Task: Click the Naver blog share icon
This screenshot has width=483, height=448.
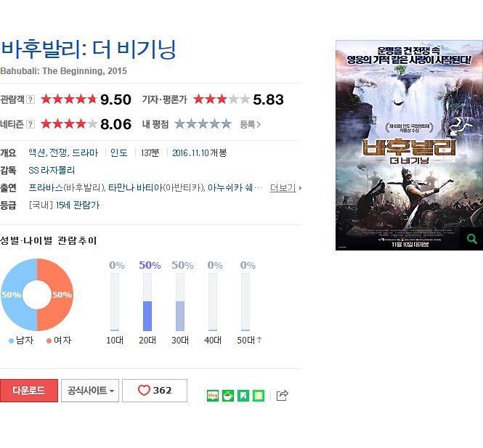Action: coord(213,396)
